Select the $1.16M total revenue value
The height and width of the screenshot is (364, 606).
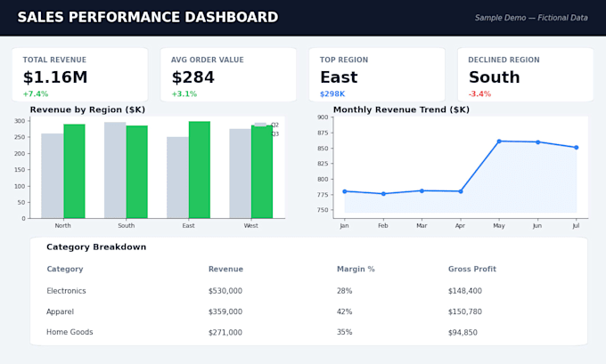coord(55,77)
